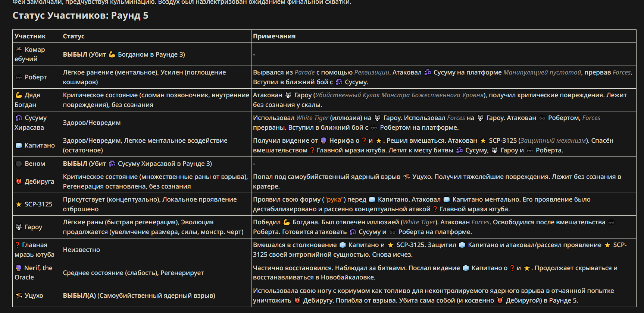Click the mosquito emoji beside Комар
This screenshot has height=313, width=644.
click(x=19, y=50)
